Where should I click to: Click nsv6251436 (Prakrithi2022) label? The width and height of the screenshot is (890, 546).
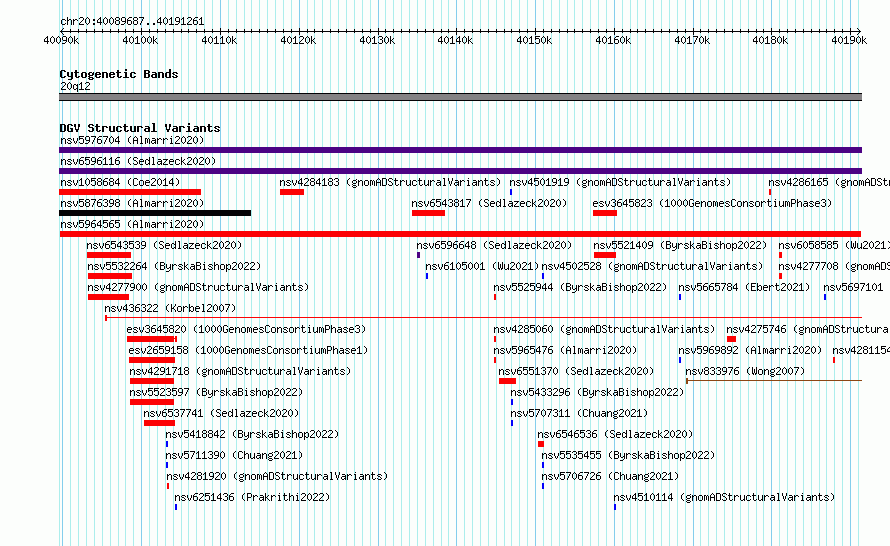pyautogui.click(x=253, y=497)
